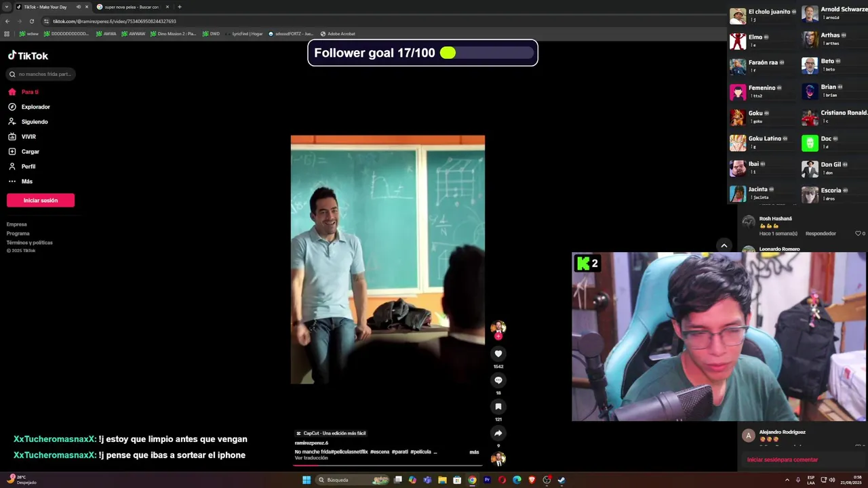Open the 'LyricFind | Hogar' bookmark
This screenshot has height=488, width=868.
[244, 33]
